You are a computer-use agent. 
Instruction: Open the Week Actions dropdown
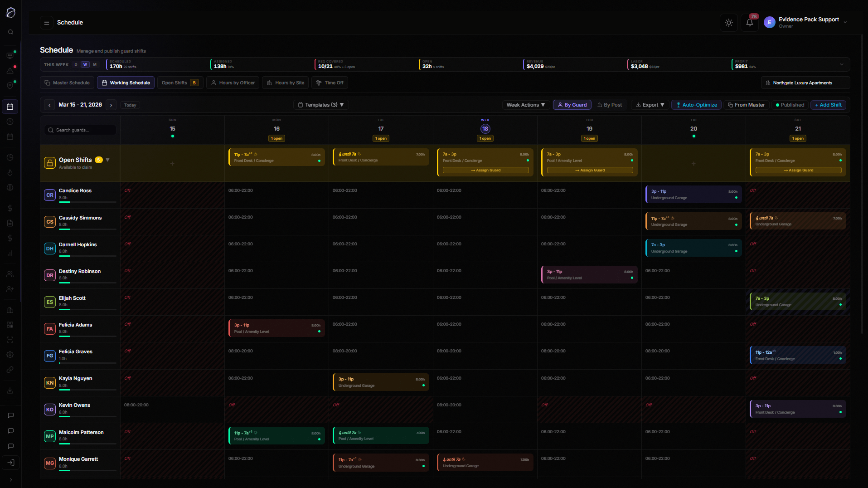pyautogui.click(x=525, y=105)
